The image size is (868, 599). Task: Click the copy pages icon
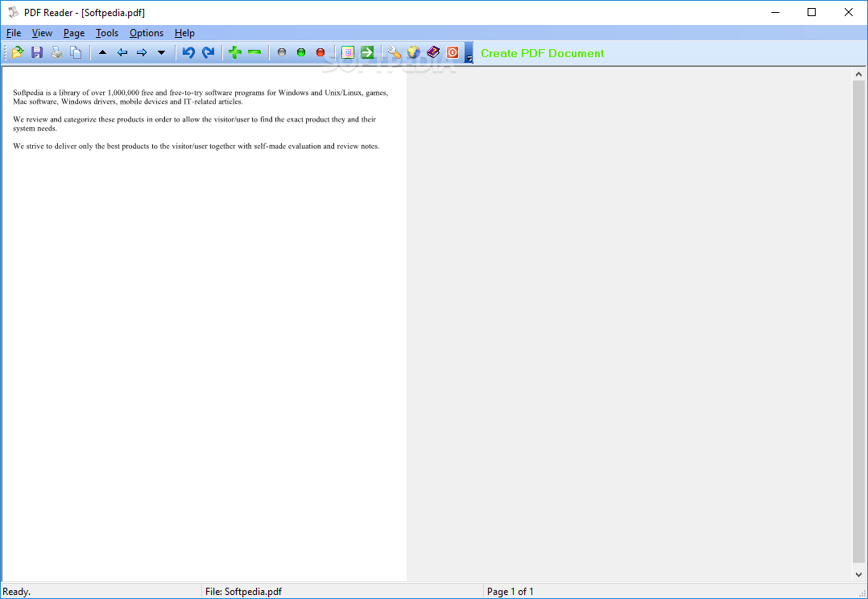[x=76, y=52]
